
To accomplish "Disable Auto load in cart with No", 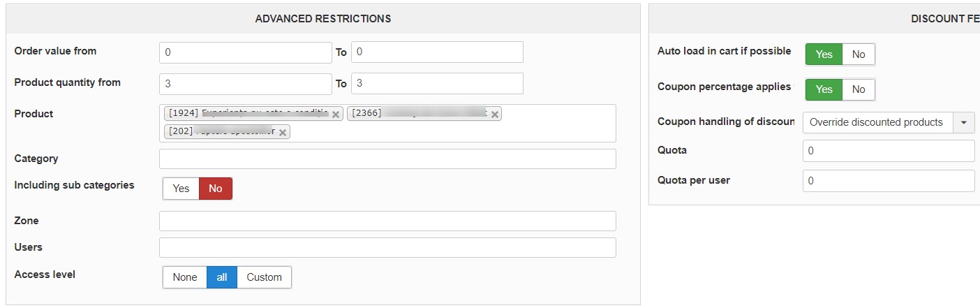I will [x=859, y=54].
